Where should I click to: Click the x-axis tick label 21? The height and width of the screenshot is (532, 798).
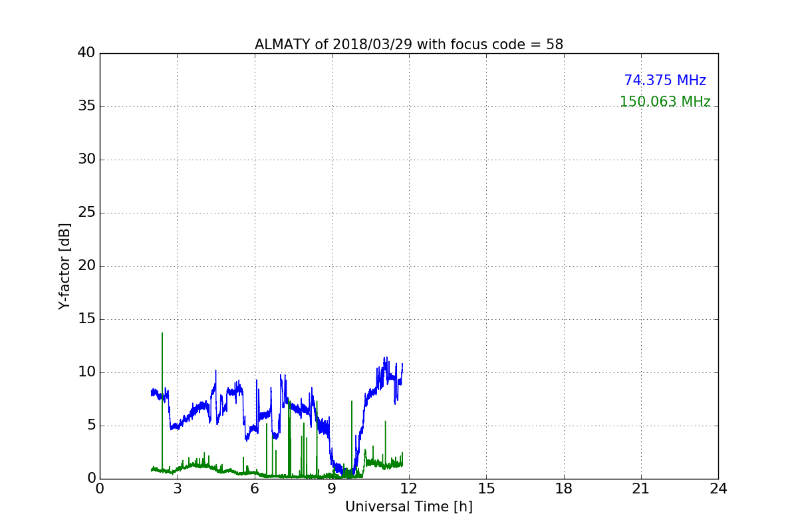click(x=641, y=489)
